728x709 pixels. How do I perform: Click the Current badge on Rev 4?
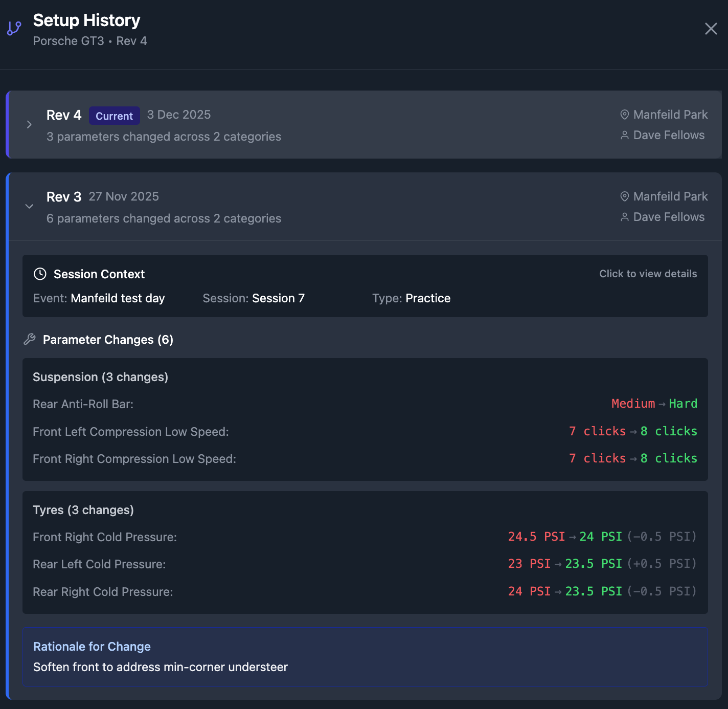[114, 116]
